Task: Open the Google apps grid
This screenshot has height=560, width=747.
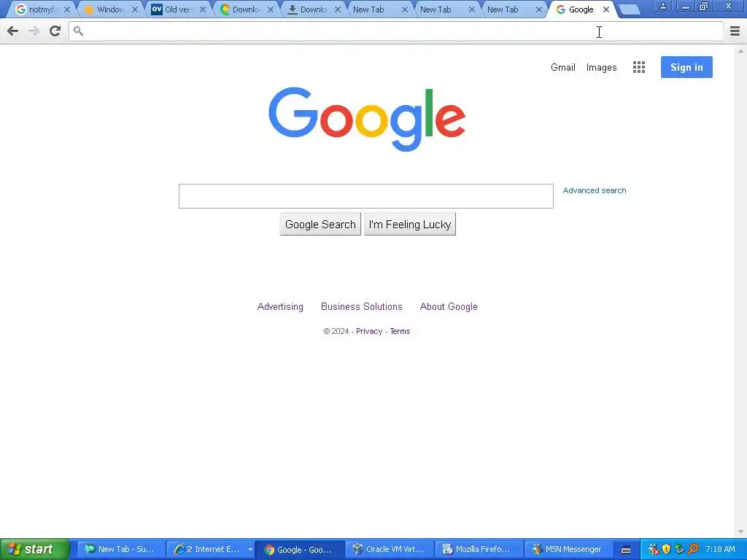Action: [x=639, y=67]
